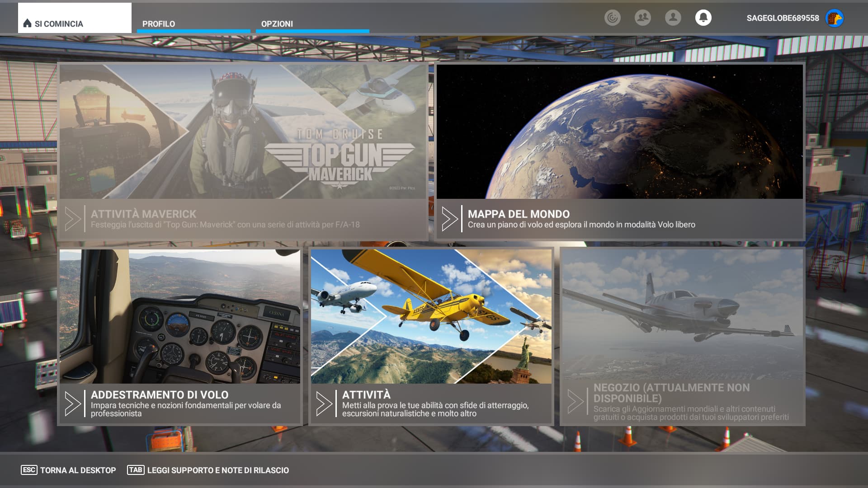The image size is (868, 488).
Task: Click the Cessna cockpit thumbnail
Action: [180, 316]
